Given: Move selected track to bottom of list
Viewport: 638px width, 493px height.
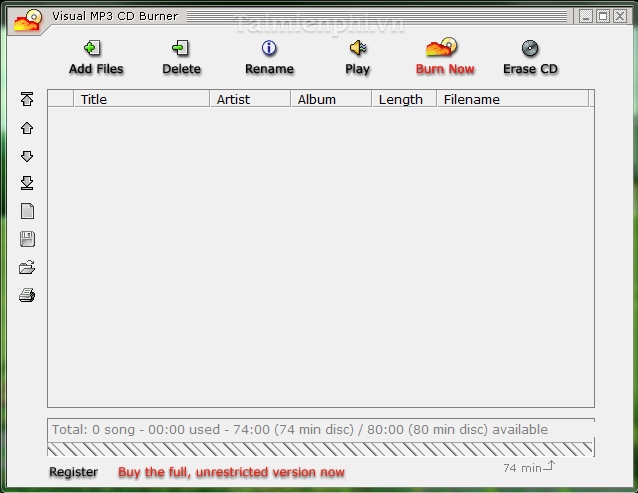Looking at the screenshot, I should tap(27, 183).
